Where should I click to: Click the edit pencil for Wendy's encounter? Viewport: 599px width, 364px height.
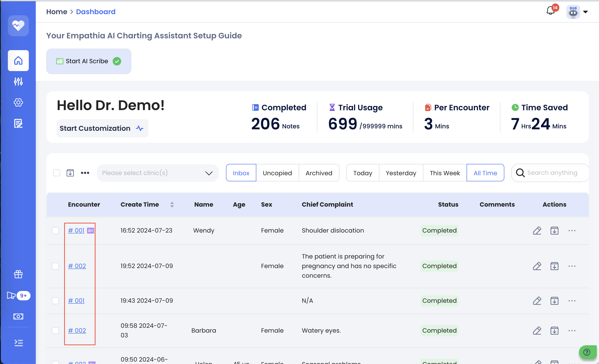537,230
